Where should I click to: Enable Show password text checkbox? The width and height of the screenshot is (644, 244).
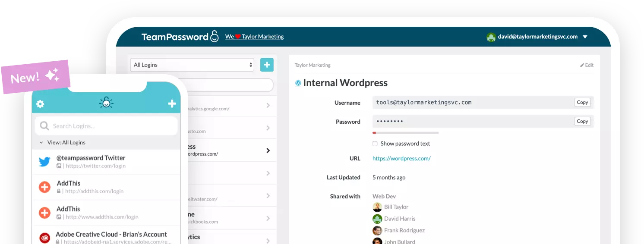point(375,144)
